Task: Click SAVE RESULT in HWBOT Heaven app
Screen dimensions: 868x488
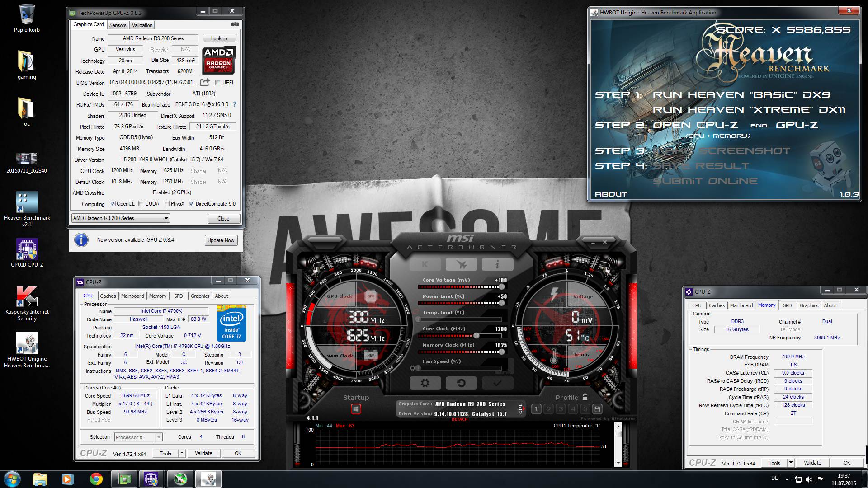Action: (x=701, y=166)
